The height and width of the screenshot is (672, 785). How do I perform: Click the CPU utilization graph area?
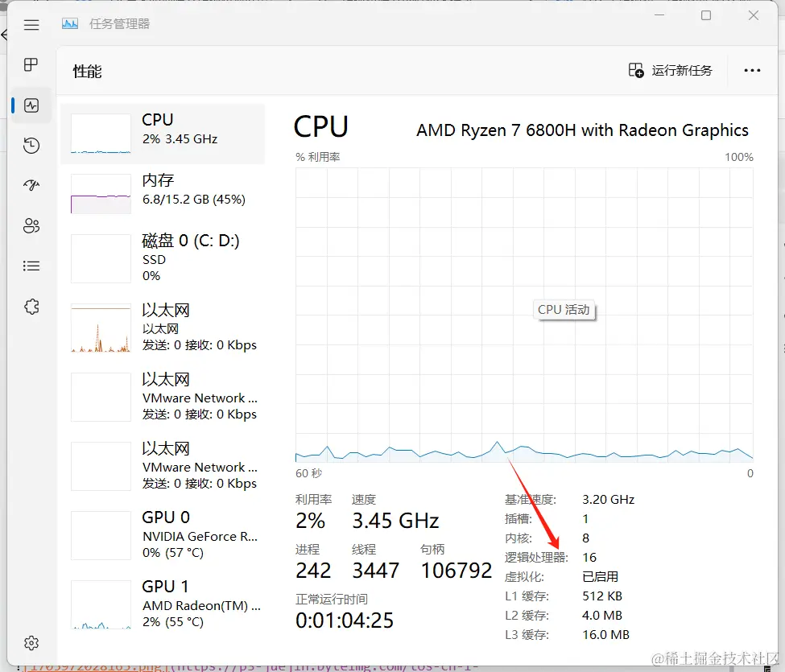pyautogui.click(x=524, y=314)
